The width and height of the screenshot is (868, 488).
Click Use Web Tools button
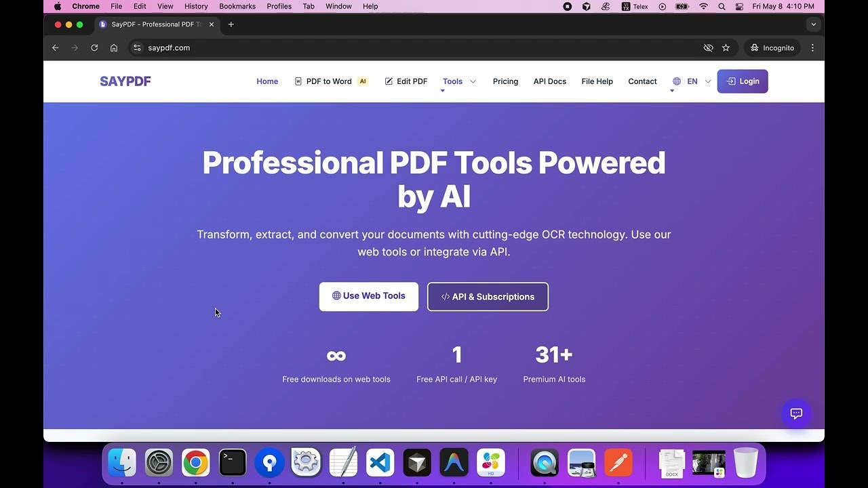[369, 296]
